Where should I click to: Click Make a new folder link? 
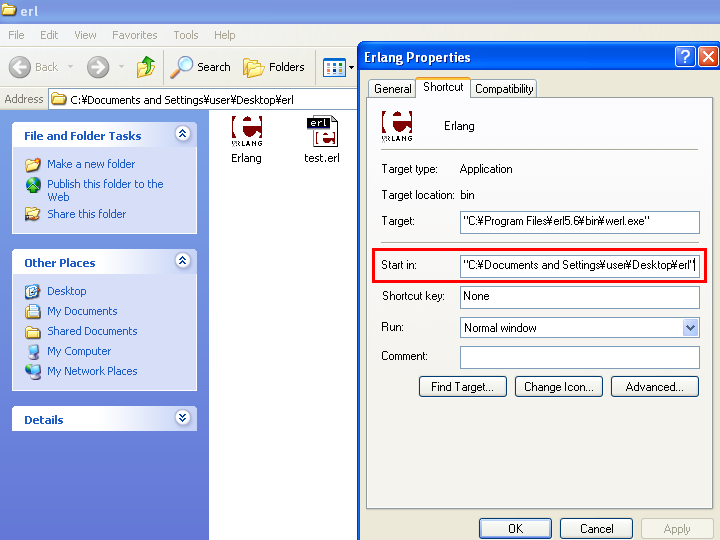pos(91,164)
